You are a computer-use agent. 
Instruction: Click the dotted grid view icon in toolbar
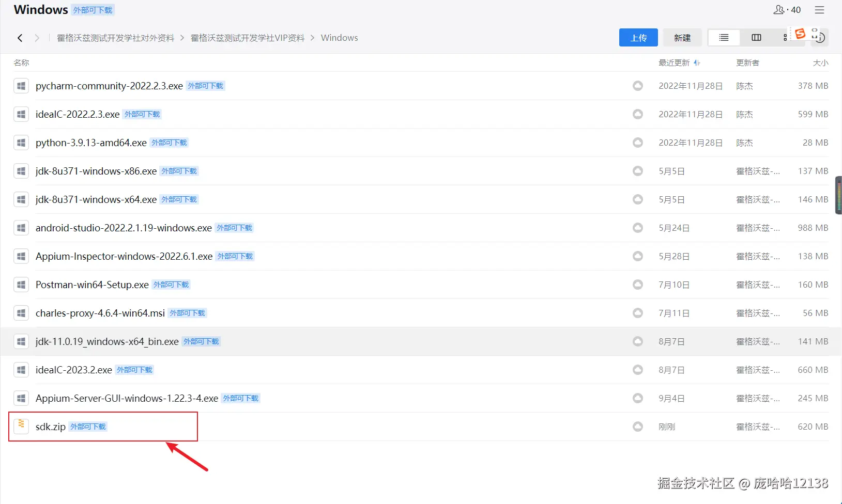(785, 37)
